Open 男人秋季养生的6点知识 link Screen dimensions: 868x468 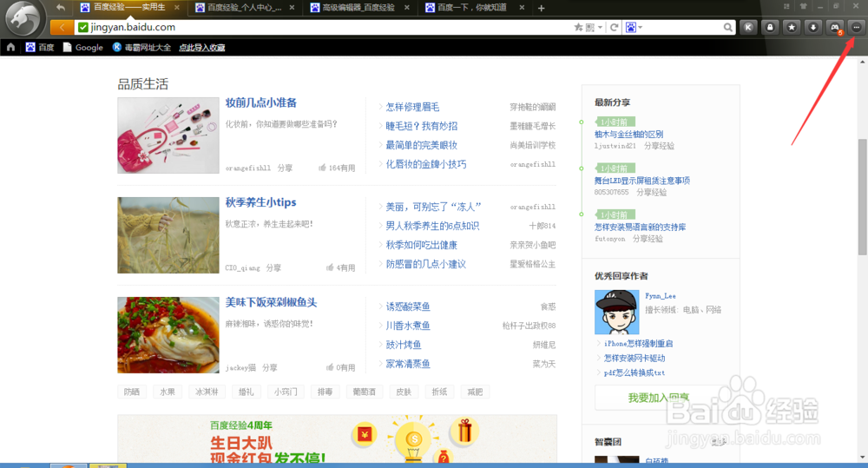(432, 226)
